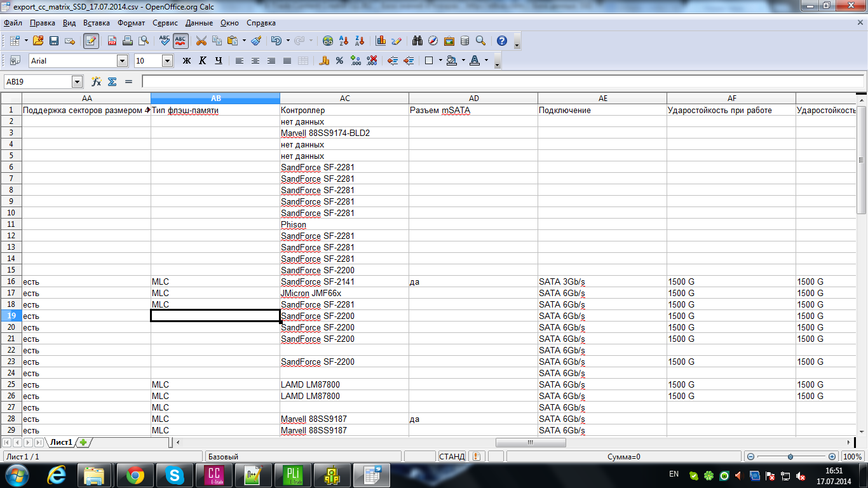This screenshot has width=868, height=488.
Task: Increase cell indent
Action: [409, 61]
